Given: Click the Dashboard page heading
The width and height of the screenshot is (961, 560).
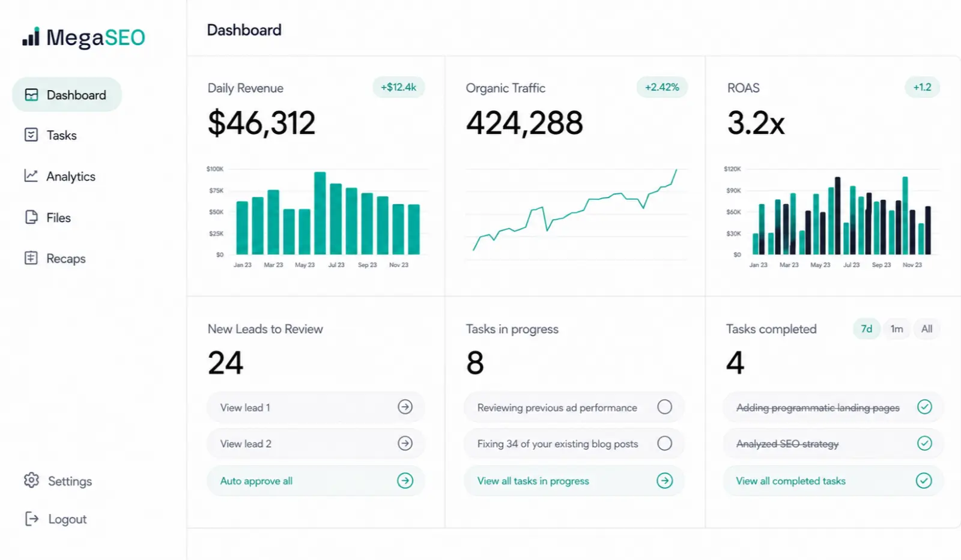Looking at the screenshot, I should (x=244, y=30).
